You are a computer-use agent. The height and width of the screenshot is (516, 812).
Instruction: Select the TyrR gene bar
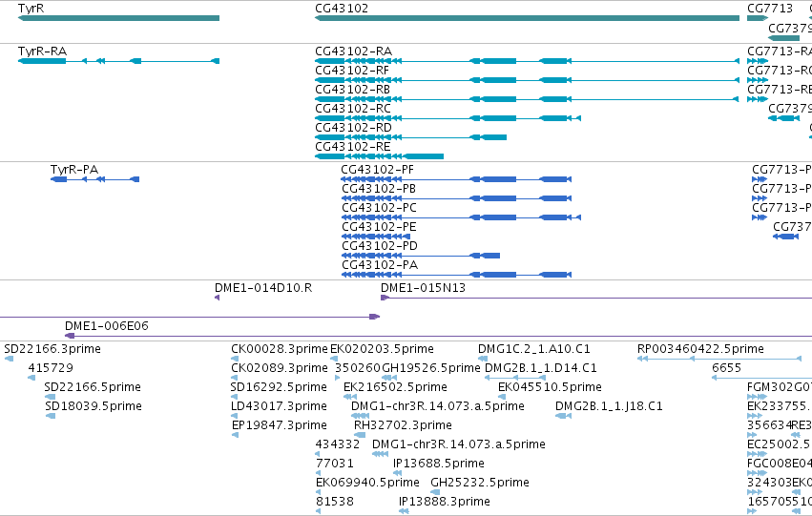pyautogui.click(x=118, y=18)
